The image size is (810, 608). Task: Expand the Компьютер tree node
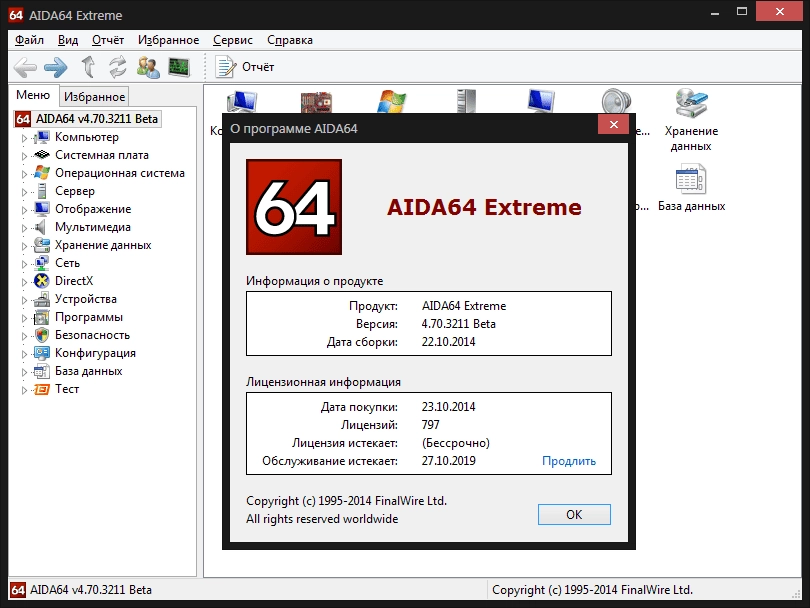[x=24, y=138]
